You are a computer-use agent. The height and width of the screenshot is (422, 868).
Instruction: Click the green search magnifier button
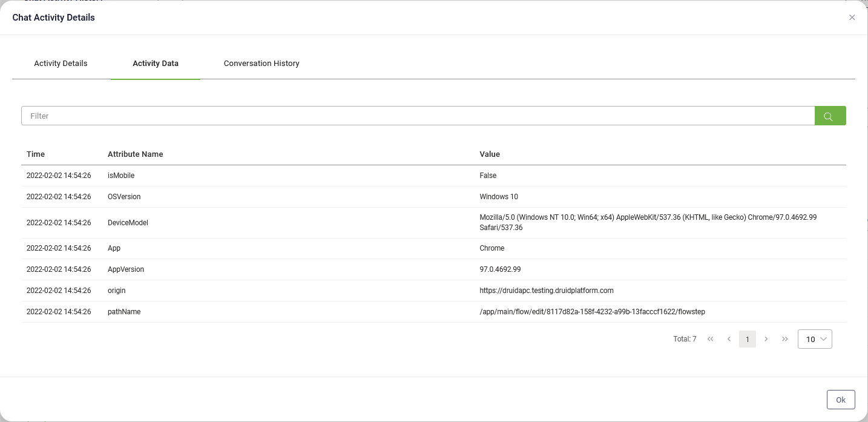(829, 116)
